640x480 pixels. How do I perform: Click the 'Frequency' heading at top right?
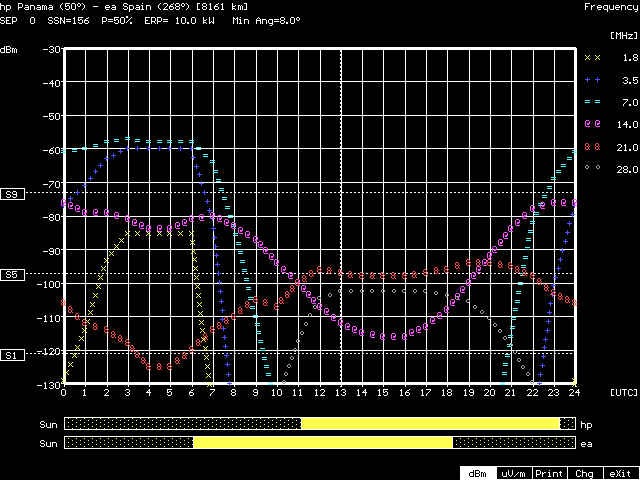pos(611,7)
